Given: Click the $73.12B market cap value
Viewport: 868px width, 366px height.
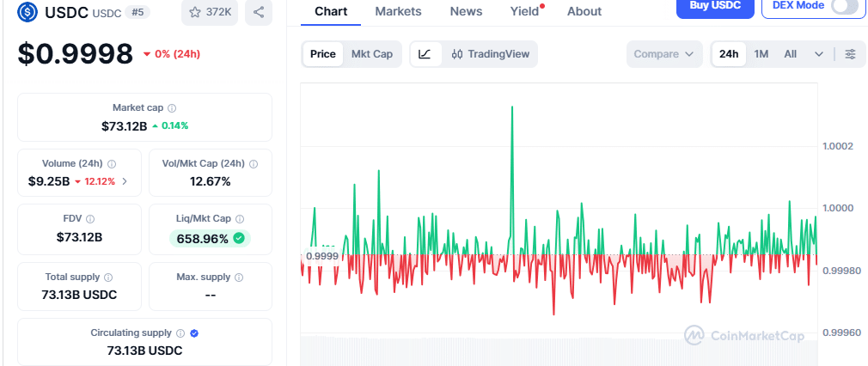Looking at the screenshot, I should click(124, 125).
